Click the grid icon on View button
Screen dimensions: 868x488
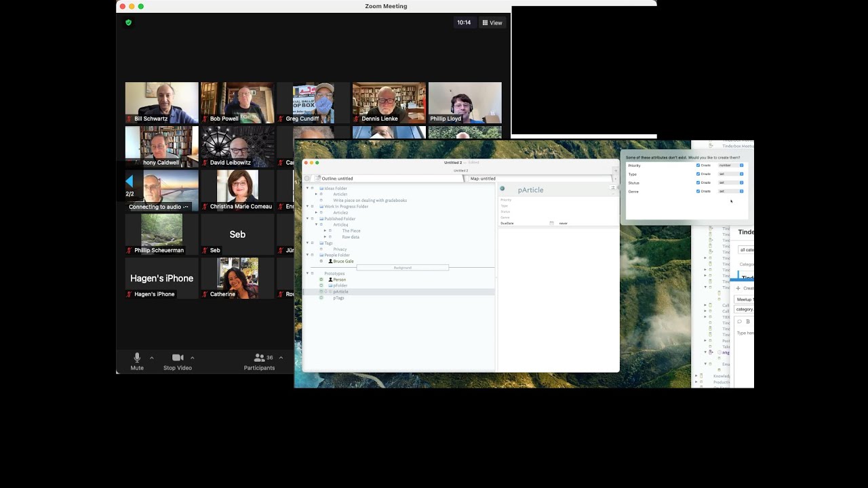click(x=486, y=23)
